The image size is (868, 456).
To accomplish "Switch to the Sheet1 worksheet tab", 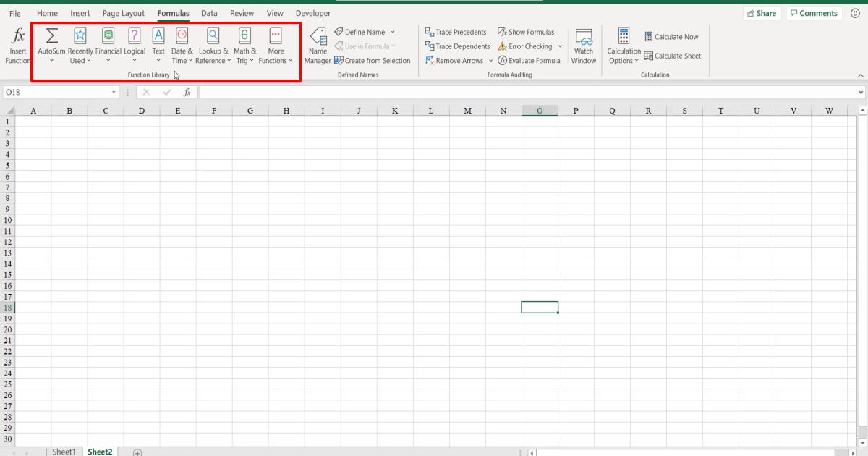I will (x=64, y=451).
